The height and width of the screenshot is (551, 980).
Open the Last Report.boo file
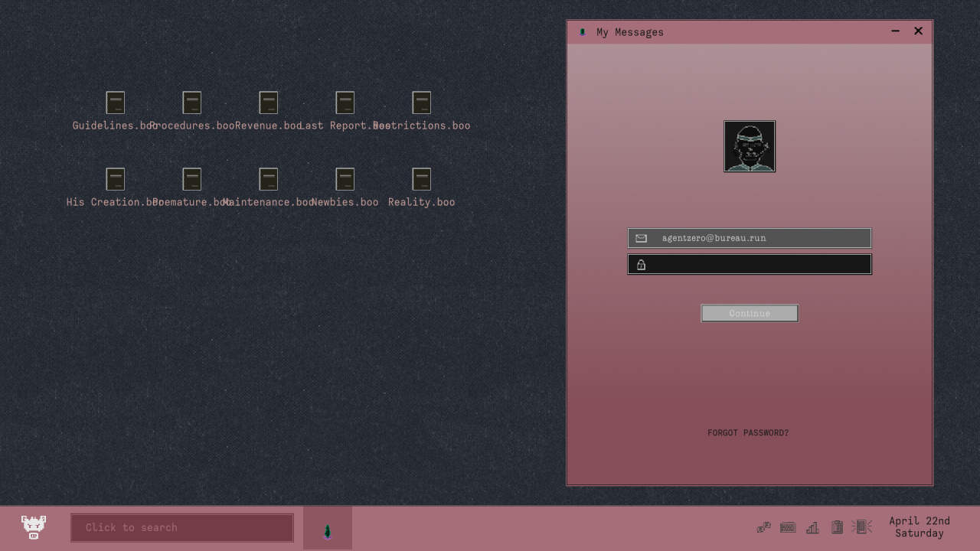pos(345,103)
